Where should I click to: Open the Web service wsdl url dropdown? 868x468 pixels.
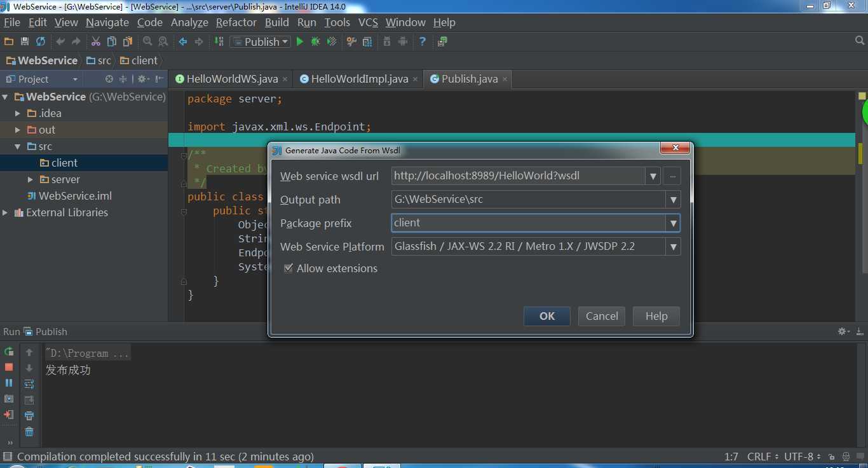click(653, 176)
